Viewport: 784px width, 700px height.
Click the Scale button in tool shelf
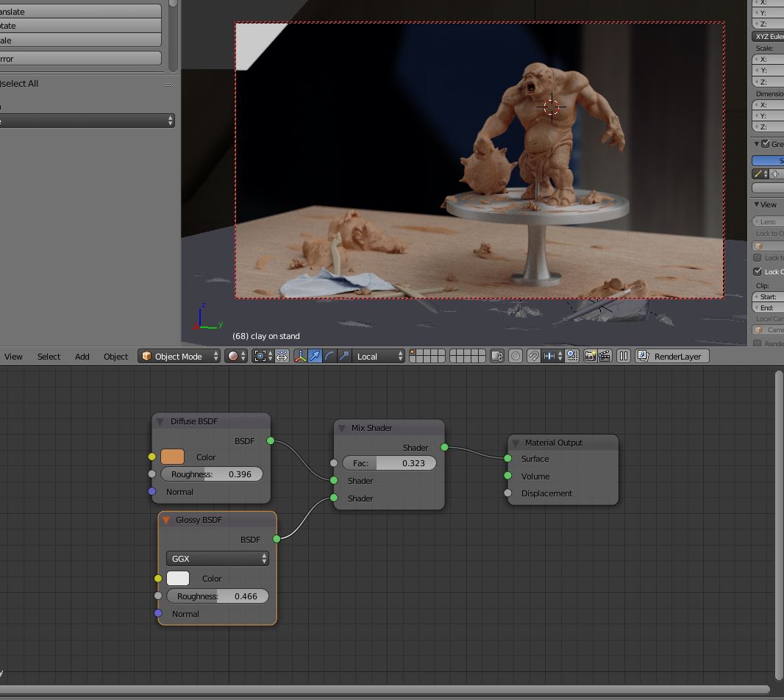[x=80, y=40]
